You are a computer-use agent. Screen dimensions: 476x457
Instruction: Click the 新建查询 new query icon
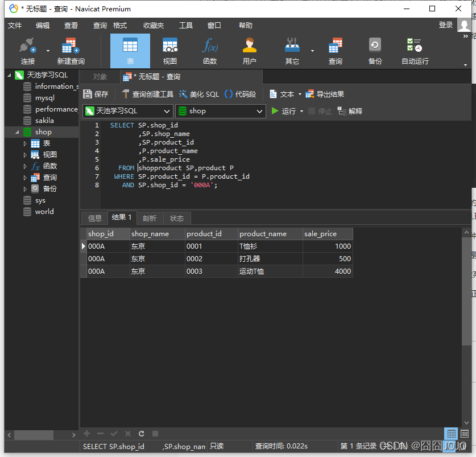[x=71, y=51]
